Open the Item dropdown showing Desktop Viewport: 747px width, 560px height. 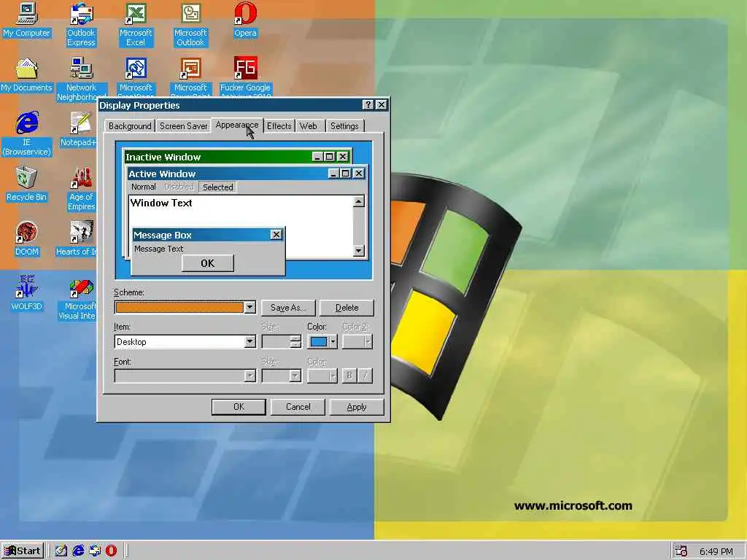[249, 341]
